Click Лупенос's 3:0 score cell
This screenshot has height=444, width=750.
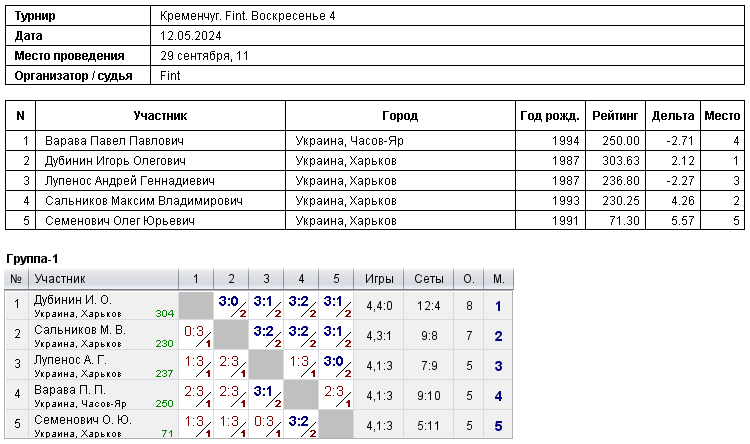pyautogui.click(x=336, y=366)
